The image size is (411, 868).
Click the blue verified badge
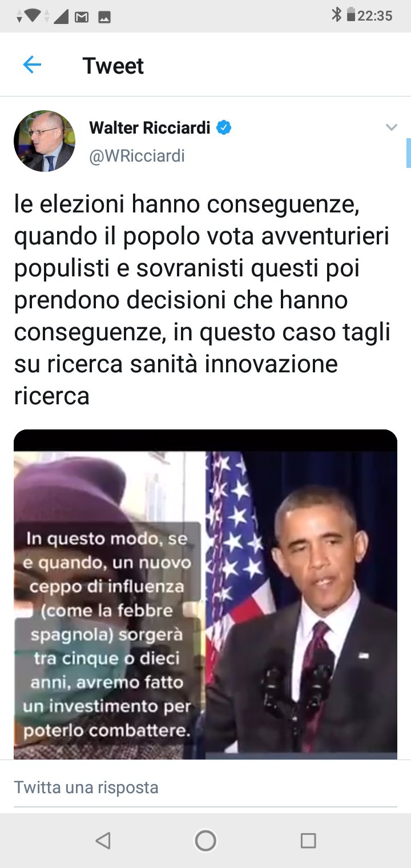click(x=224, y=128)
